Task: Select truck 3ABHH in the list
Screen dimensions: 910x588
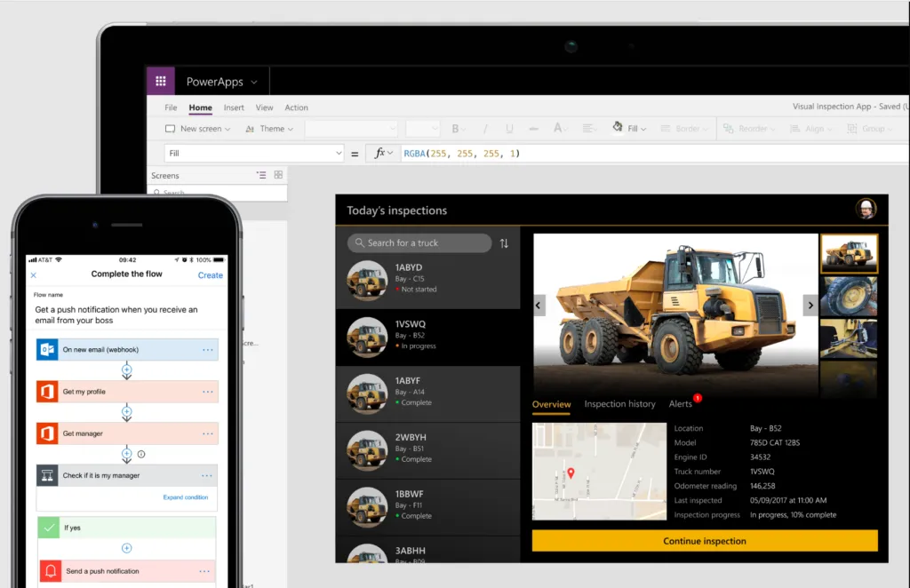Action: (427, 550)
